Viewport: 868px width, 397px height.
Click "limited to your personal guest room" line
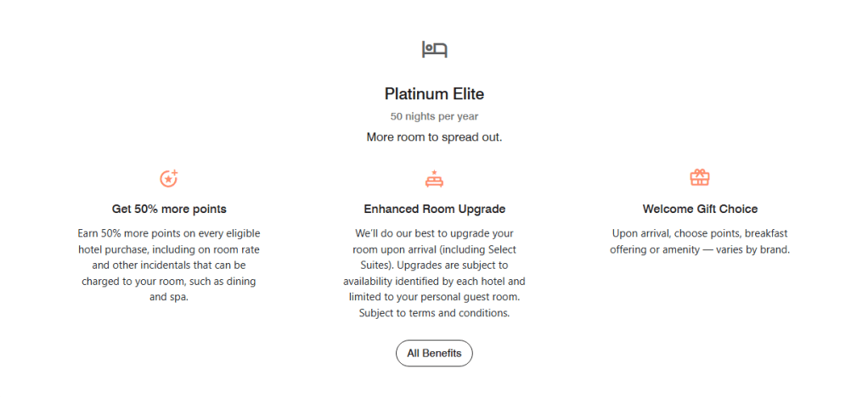pyautogui.click(x=434, y=297)
